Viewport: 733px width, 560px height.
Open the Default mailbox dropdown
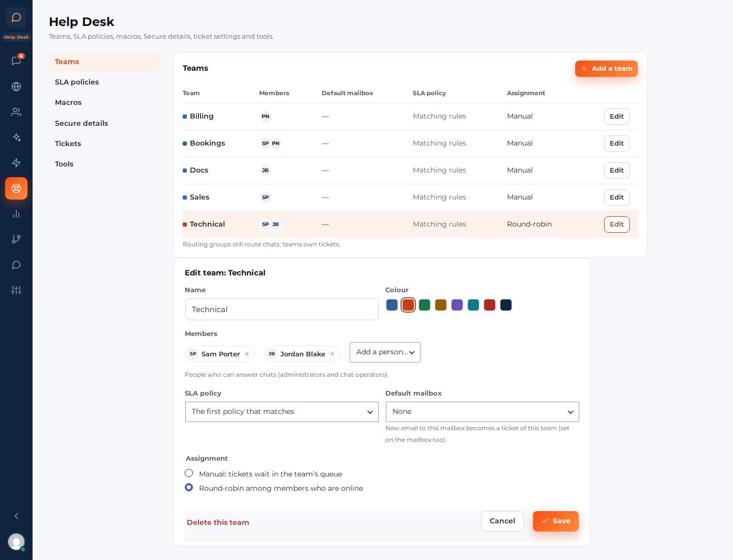[x=483, y=412]
